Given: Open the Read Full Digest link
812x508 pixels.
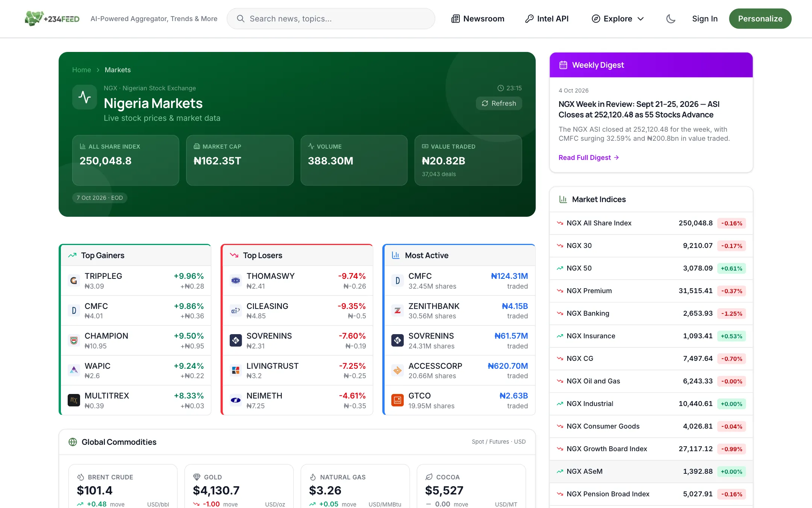Looking at the screenshot, I should pyautogui.click(x=589, y=158).
